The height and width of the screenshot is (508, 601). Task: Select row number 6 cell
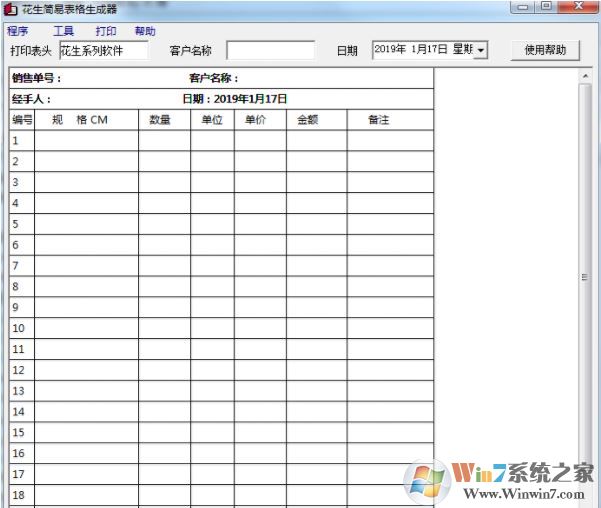click(22, 245)
